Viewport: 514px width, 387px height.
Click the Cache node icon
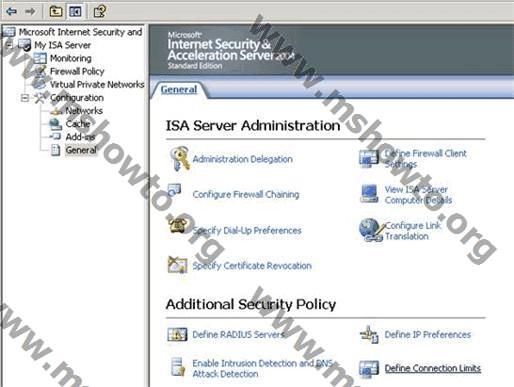pos(55,124)
